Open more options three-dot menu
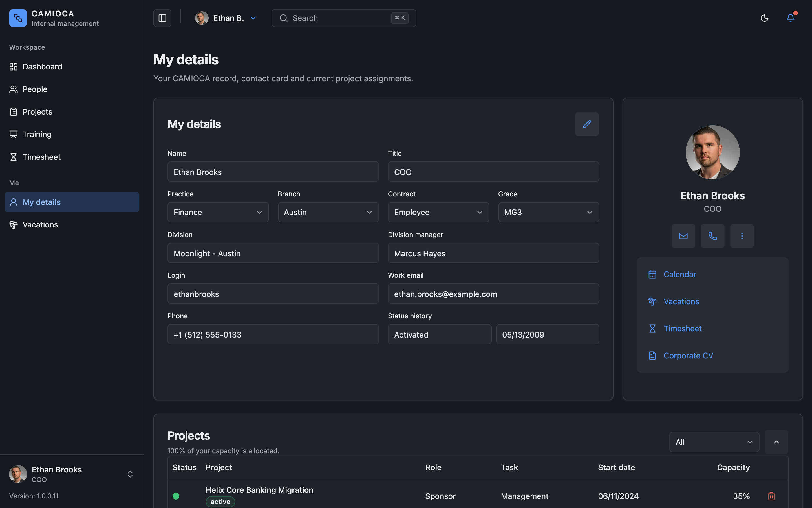This screenshot has height=508, width=812. [742, 236]
